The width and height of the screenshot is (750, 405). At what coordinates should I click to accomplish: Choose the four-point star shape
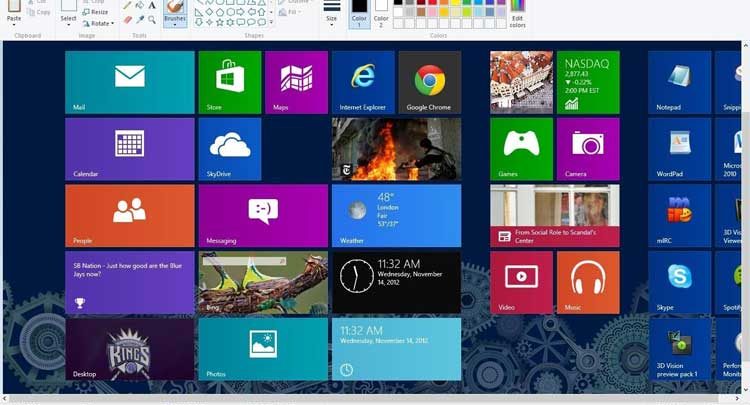[210, 22]
